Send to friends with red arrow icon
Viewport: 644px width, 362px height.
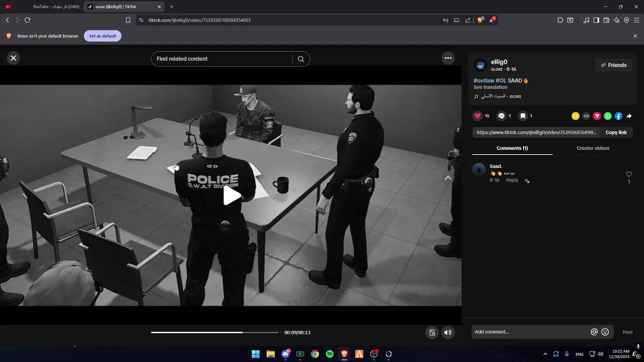click(597, 116)
